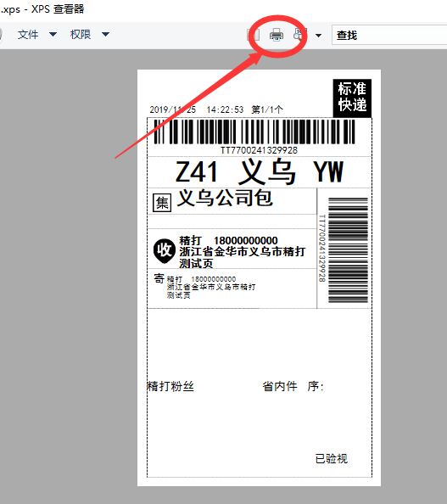Viewport: 447px width, 504px height.
Task: Open the 文件 menu
Action: click(28, 35)
